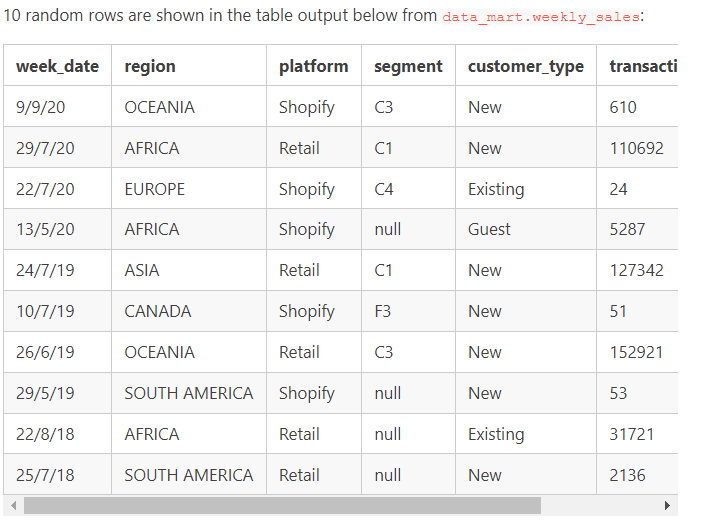This screenshot has height=524, width=705.
Task: Click the right scroll arrow of the horizontal scrollbar
Action: pyautogui.click(x=667, y=506)
